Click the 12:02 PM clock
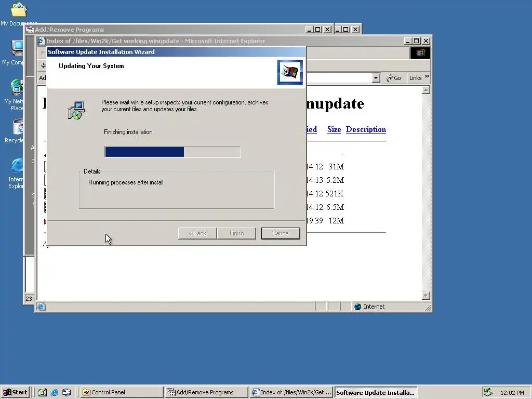532x399 pixels. coord(512,393)
